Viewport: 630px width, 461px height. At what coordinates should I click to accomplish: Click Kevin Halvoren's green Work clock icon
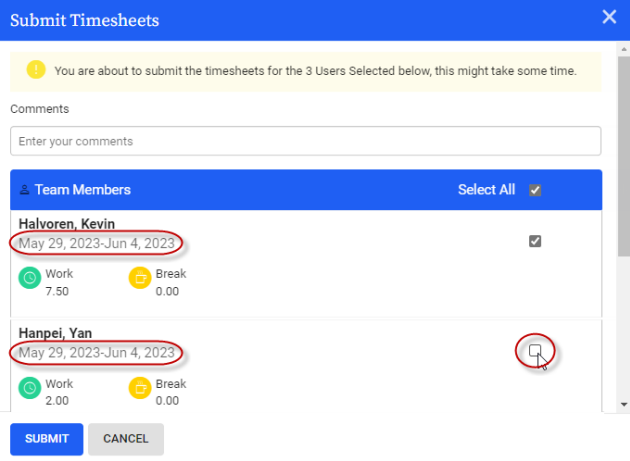pyautogui.click(x=30, y=278)
